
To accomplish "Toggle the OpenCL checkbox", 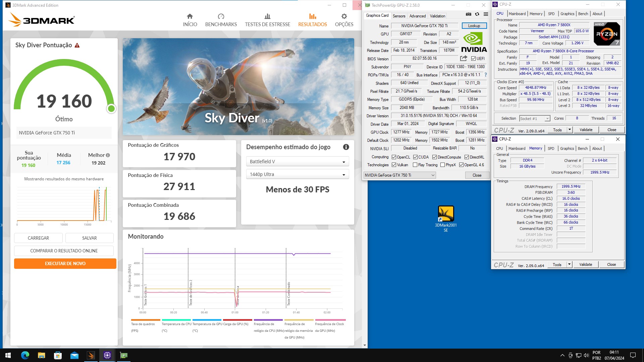I will (394, 157).
